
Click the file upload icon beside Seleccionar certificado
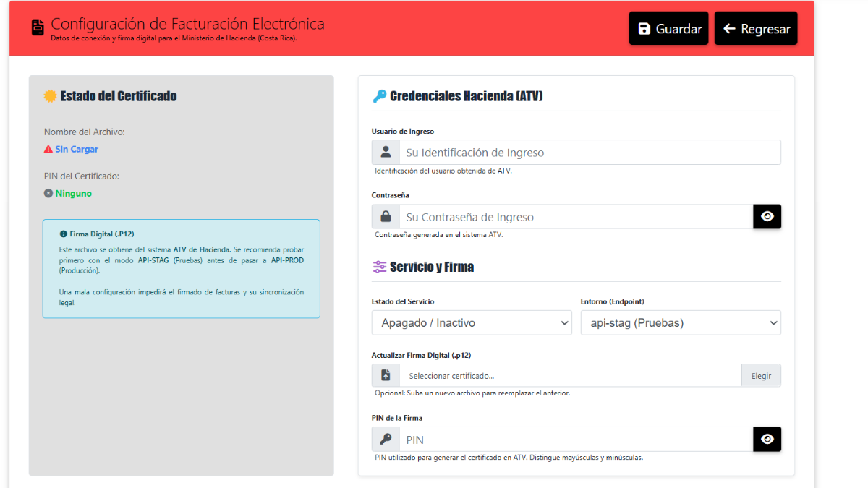pos(386,376)
